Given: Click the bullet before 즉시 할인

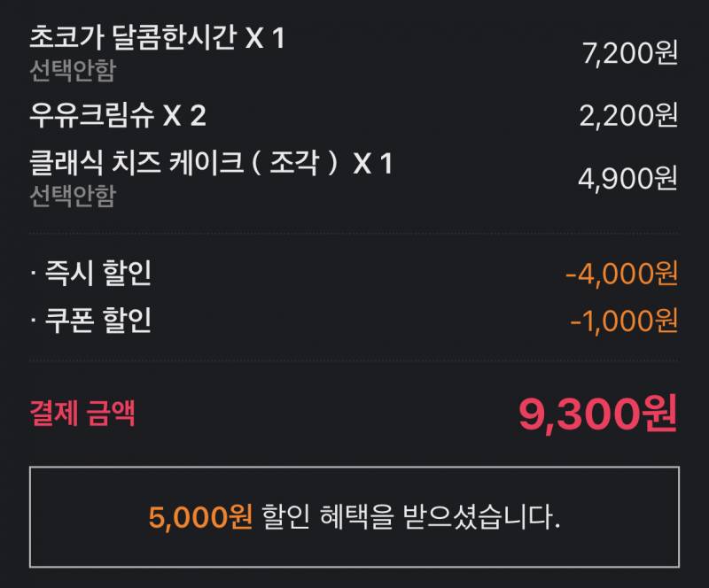Looking at the screenshot, I should [34, 273].
